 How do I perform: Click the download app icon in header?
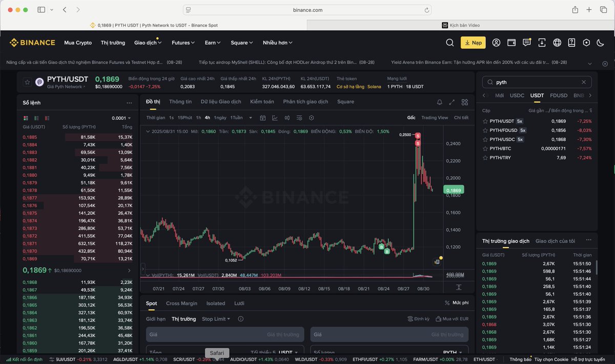pos(542,42)
